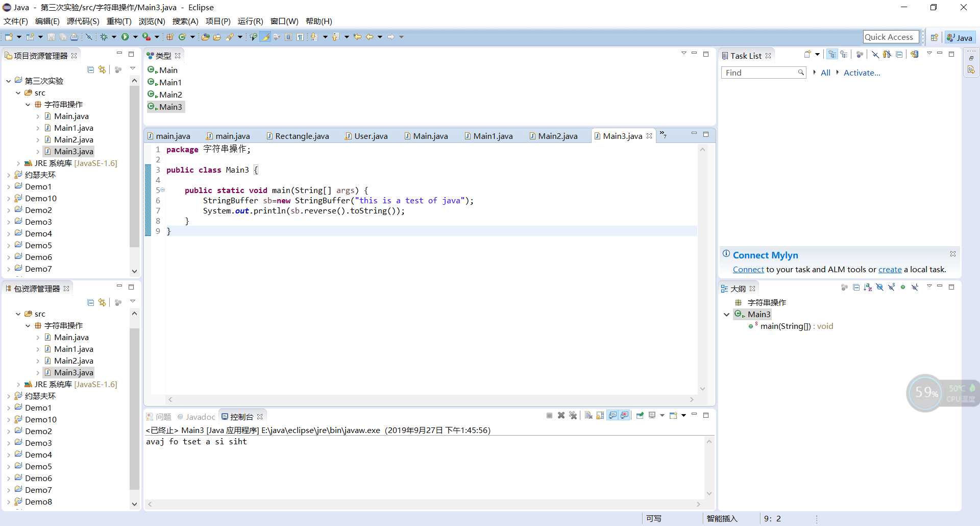This screenshot has width=980, height=526.
Task: Switch to User.java editor tab
Action: 366,136
